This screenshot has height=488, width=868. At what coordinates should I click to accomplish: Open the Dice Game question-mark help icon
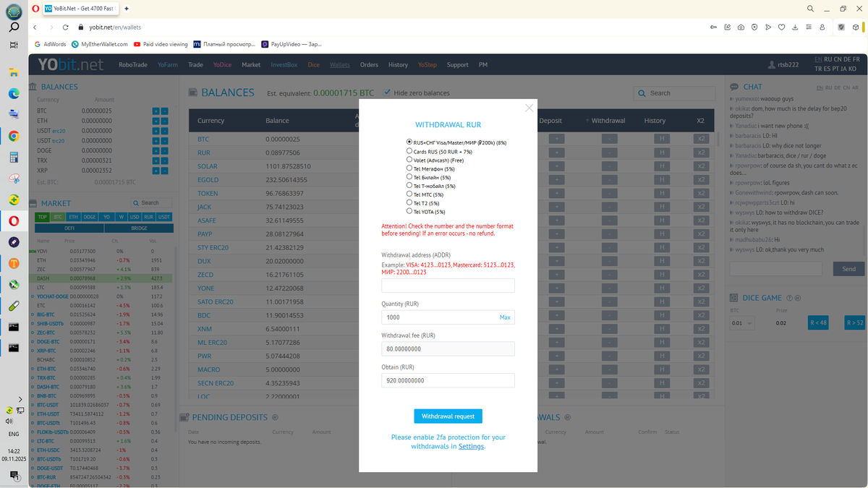pyautogui.click(x=789, y=298)
